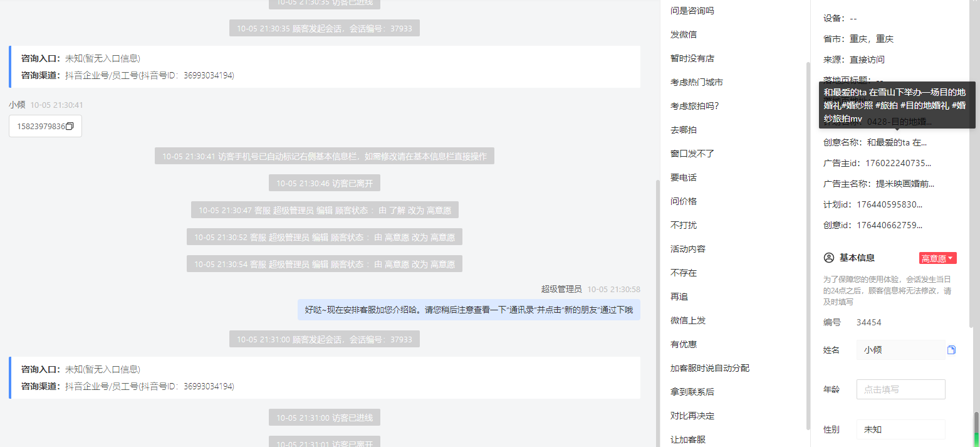Image resolution: width=980 pixels, height=447 pixels.
Task: Open the 性别 dropdown showing 未知
Action: click(900, 429)
